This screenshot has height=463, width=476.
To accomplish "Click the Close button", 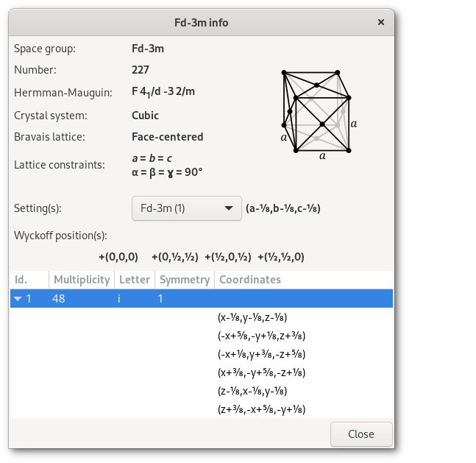I will pos(360,434).
